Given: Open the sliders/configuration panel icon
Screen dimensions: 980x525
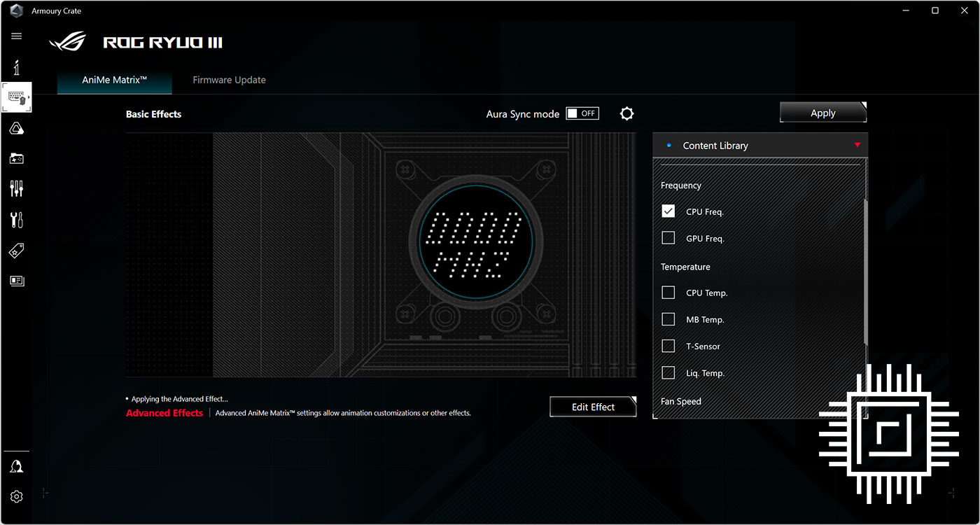Looking at the screenshot, I should (x=16, y=188).
